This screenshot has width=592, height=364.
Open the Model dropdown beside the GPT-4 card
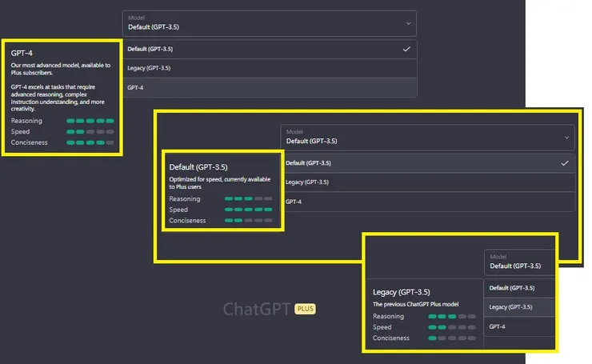[x=269, y=23]
